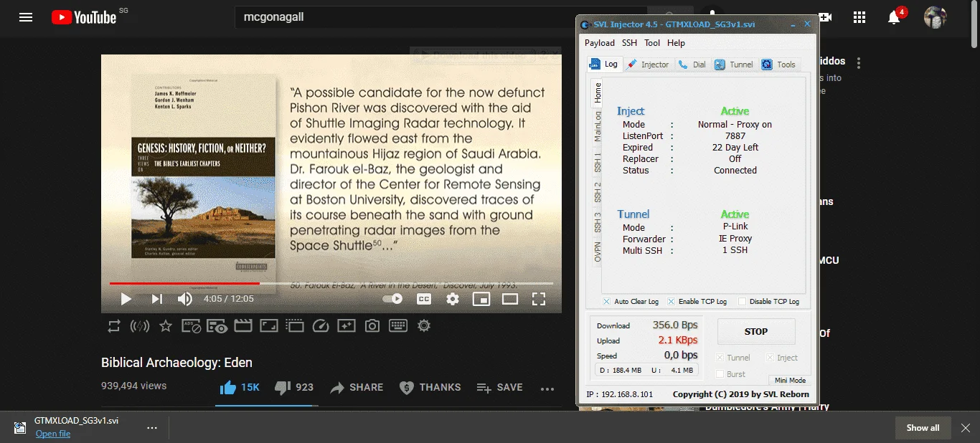Viewport: 980px width, 443px height.
Task: Open the YouTube account avatar menu
Action: pyautogui.click(x=935, y=17)
